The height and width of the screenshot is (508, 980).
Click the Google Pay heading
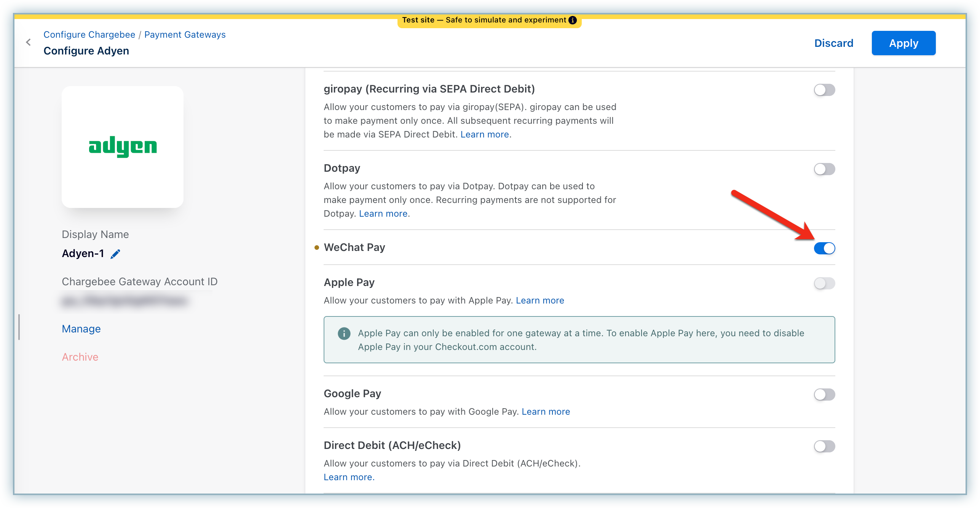click(353, 394)
